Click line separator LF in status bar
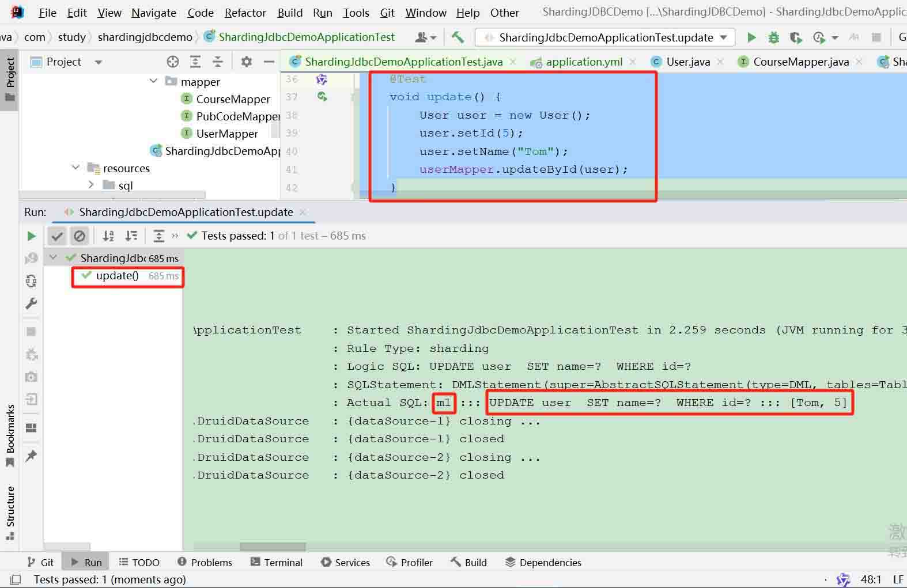The height and width of the screenshot is (588, 907). click(x=898, y=579)
